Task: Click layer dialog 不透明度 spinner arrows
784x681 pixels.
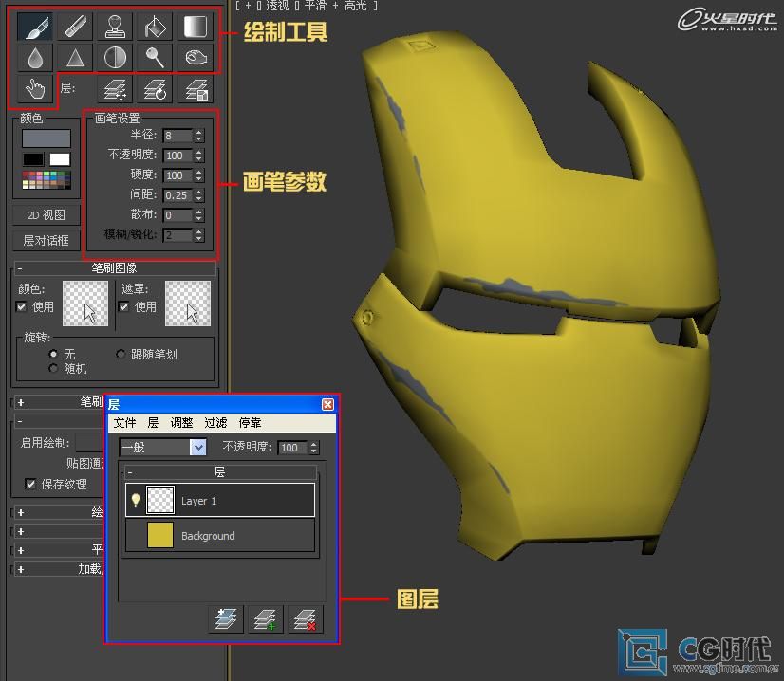Action: point(313,447)
